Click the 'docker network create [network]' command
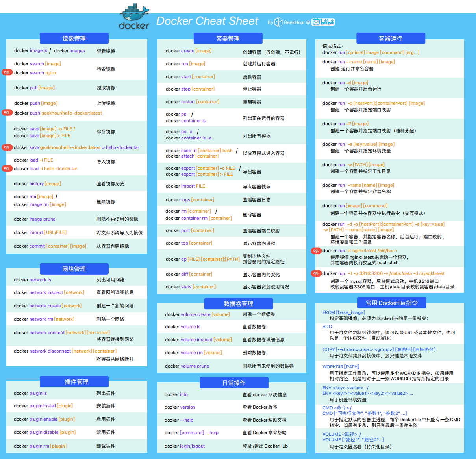The width and height of the screenshot is (476, 459). (x=48, y=306)
